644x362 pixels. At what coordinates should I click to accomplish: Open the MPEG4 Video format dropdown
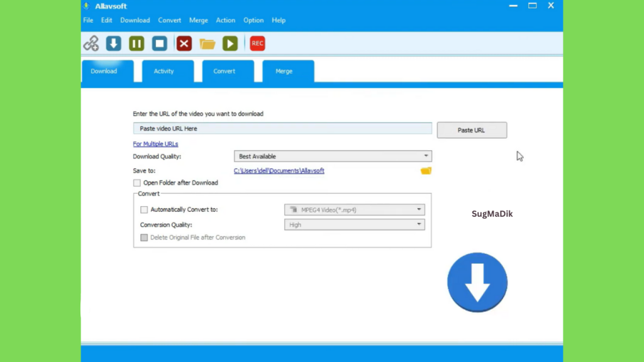tap(355, 210)
